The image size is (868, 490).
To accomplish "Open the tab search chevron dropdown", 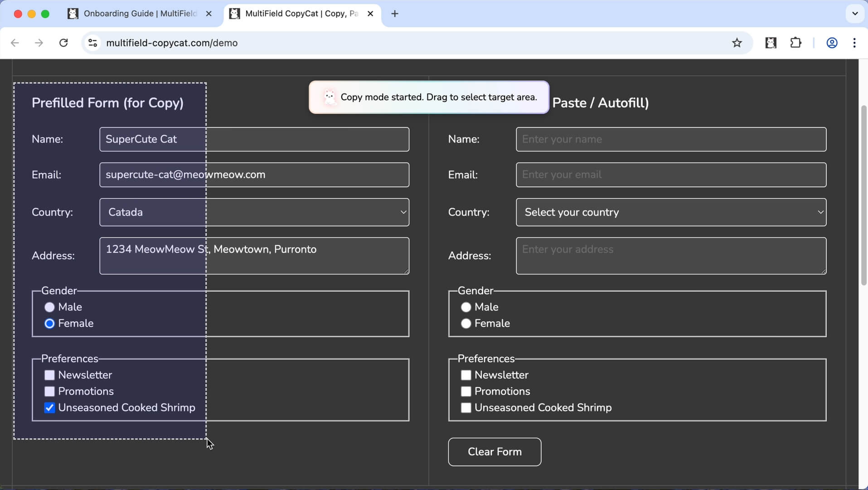I will (855, 14).
